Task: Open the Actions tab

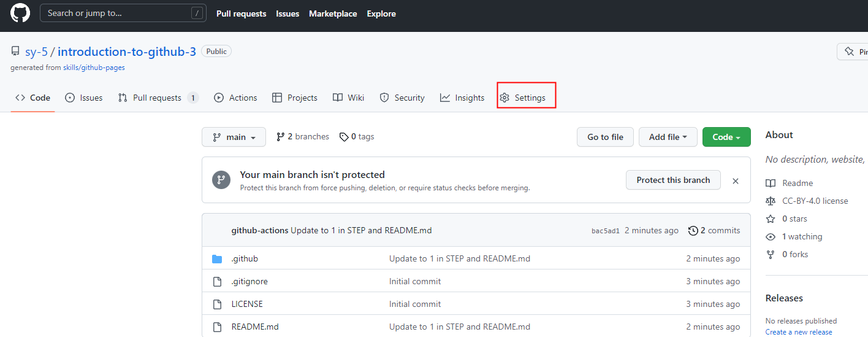Action: click(x=236, y=98)
